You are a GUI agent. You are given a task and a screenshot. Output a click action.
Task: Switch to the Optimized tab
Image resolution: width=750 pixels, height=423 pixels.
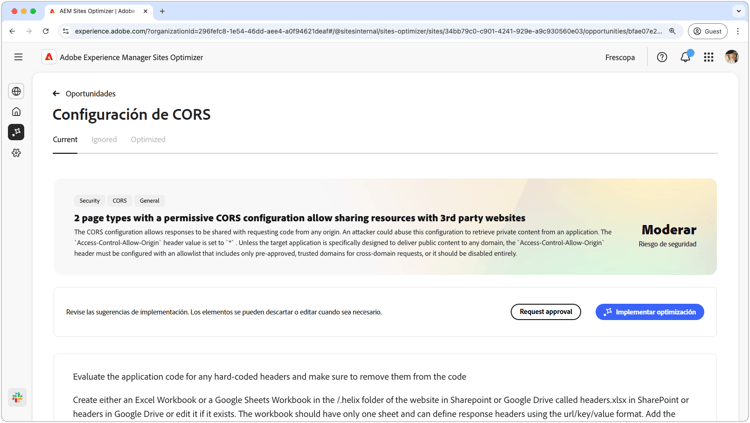(148, 140)
